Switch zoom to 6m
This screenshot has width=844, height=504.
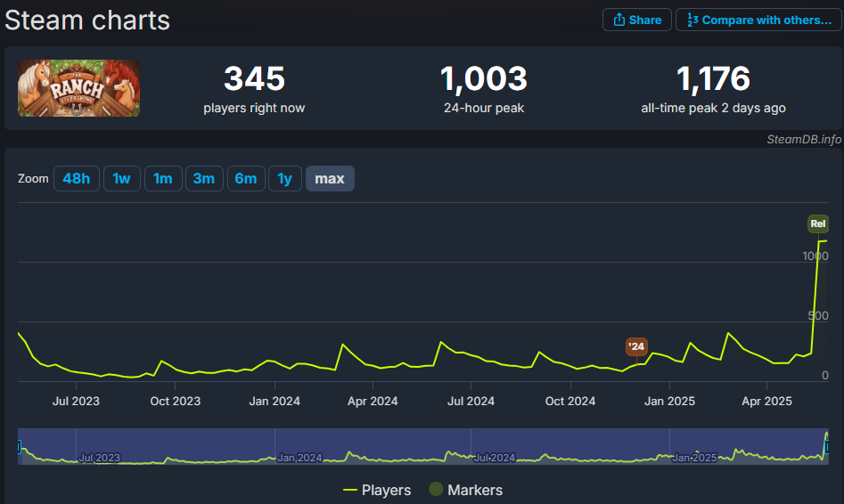click(x=246, y=179)
